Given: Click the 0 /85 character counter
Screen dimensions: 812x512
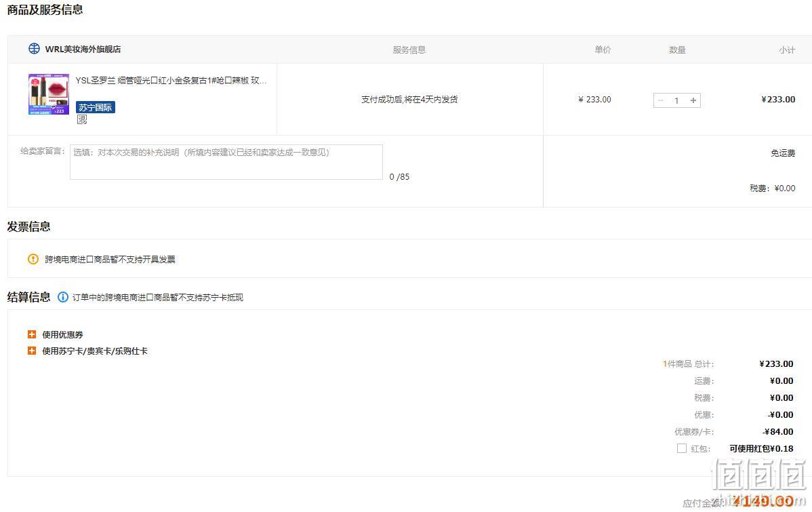Looking at the screenshot, I should [399, 177].
